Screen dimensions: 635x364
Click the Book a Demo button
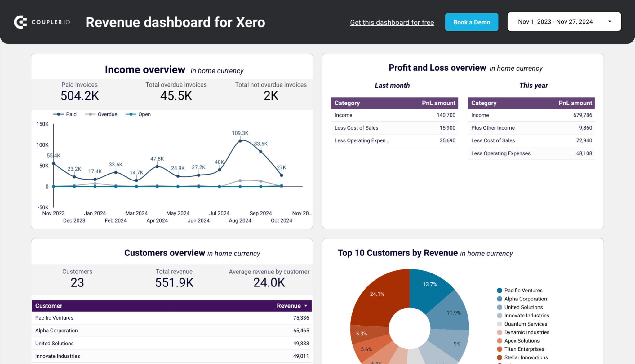472,22
